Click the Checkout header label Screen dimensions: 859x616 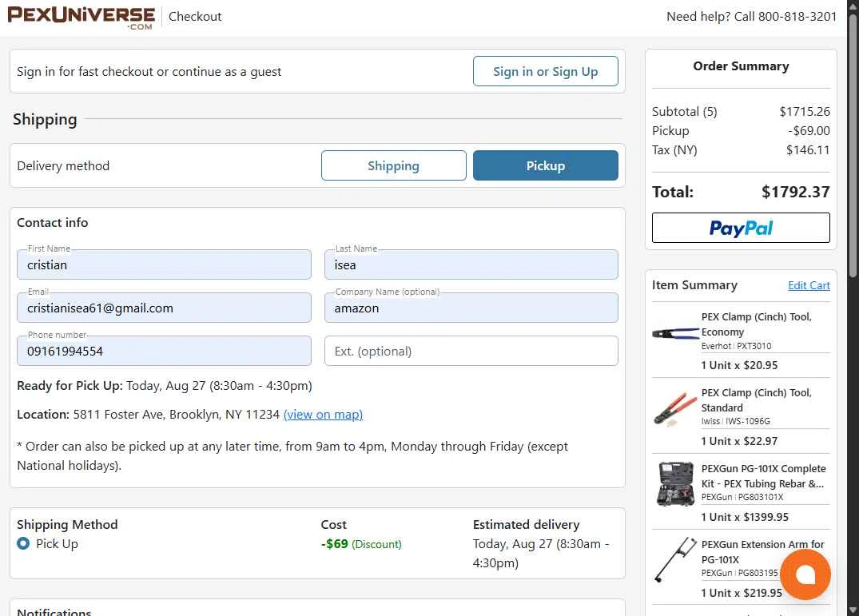195,17
